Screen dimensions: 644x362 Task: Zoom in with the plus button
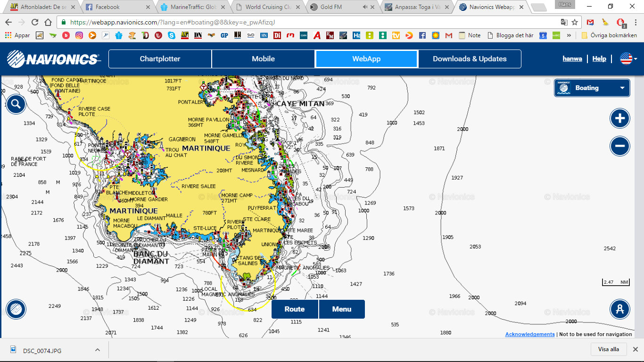pyautogui.click(x=619, y=118)
